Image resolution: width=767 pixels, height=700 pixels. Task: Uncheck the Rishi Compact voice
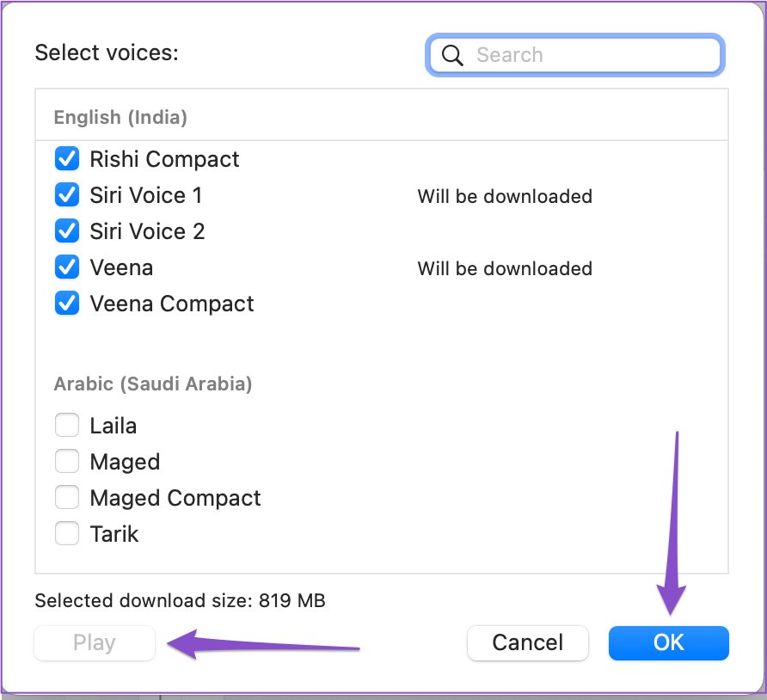67,159
